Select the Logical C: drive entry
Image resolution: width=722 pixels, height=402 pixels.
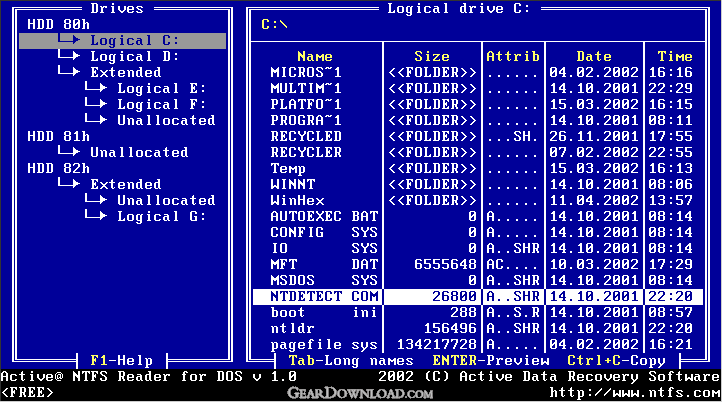pos(122,41)
